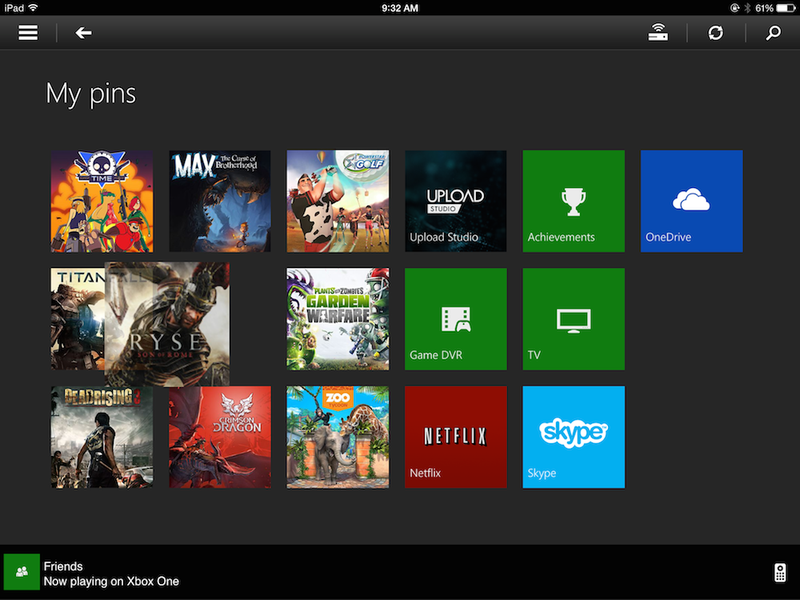Refresh the pins page

coord(715,33)
